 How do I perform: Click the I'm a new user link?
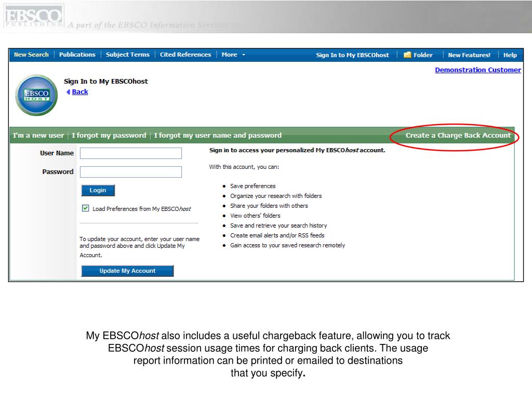tap(38, 136)
